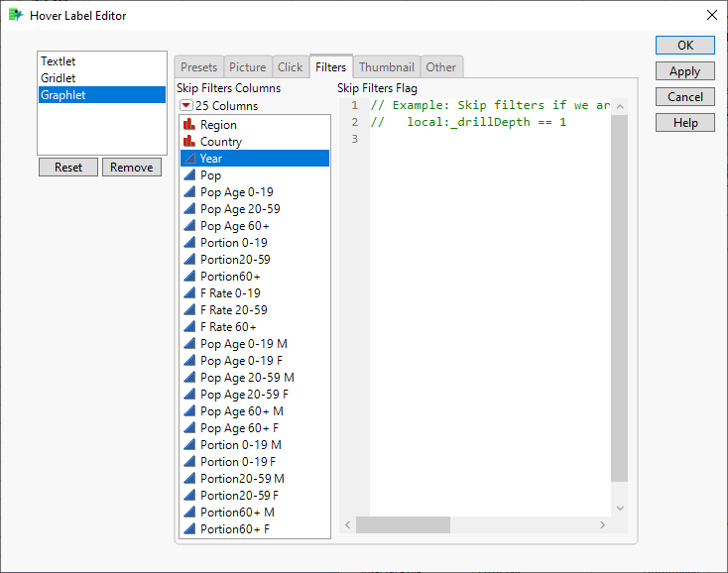
Task: Click the icon beside F Rate 60+
Action: tap(189, 326)
